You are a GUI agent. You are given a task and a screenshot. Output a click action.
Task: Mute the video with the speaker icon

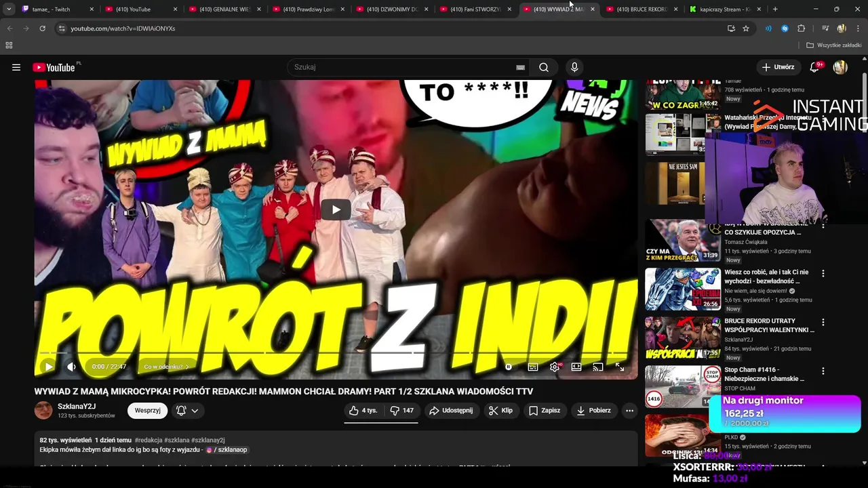pyautogui.click(x=71, y=367)
